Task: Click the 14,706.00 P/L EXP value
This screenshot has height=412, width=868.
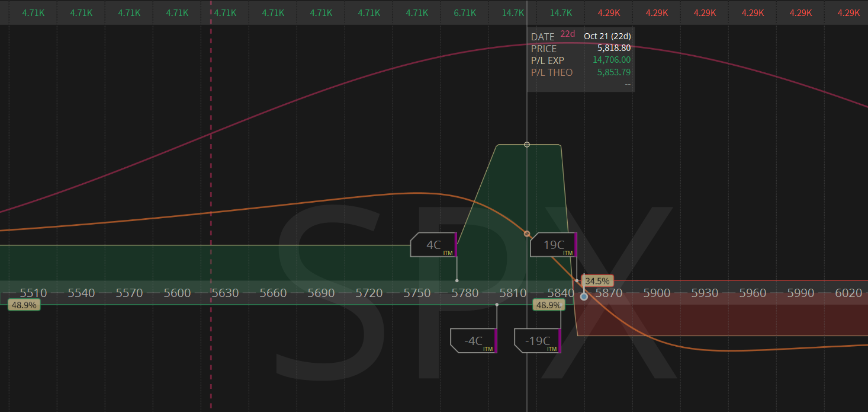Action: pyautogui.click(x=612, y=60)
